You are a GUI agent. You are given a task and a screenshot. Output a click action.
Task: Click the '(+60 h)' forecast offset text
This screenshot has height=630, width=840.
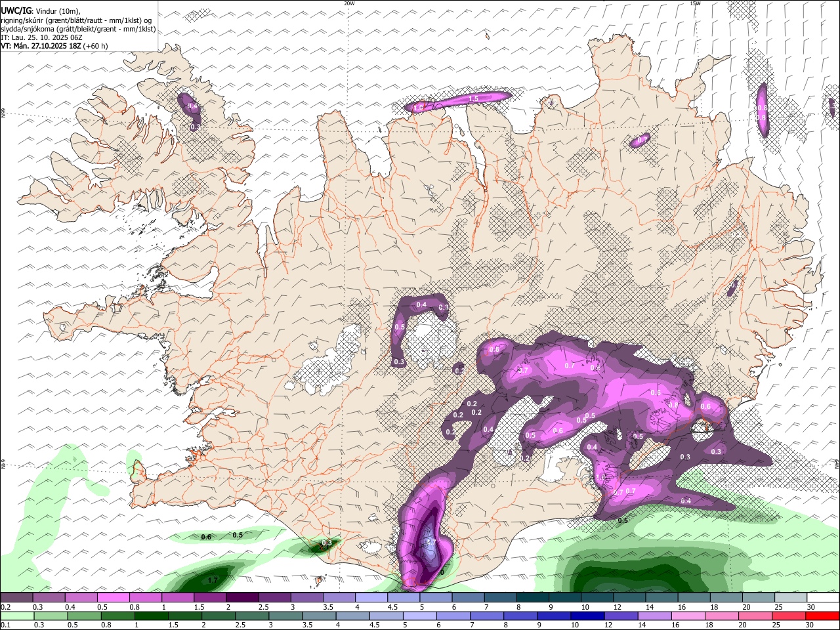[96, 46]
